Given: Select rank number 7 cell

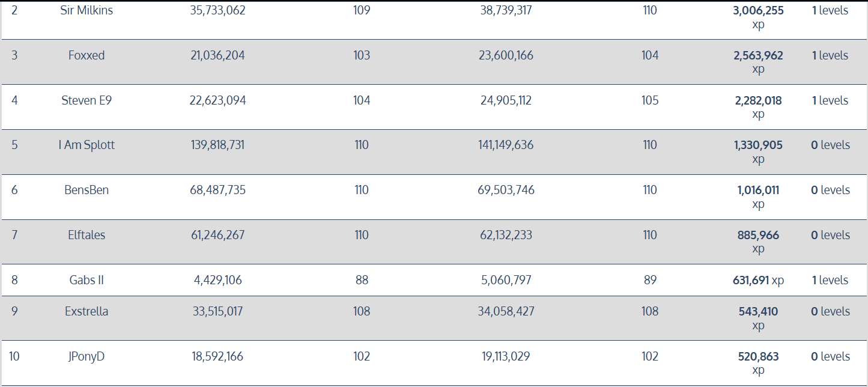Looking at the screenshot, I should point(14,235).
